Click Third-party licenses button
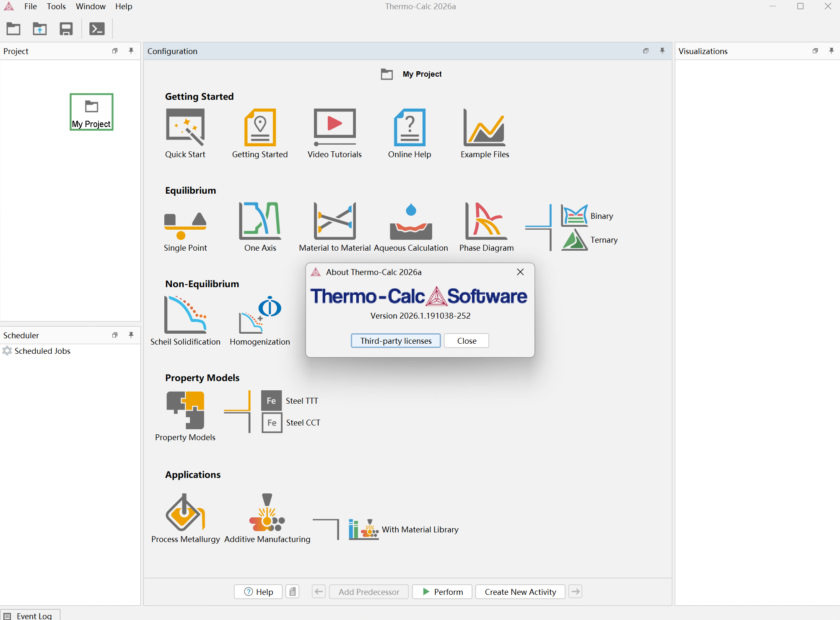Screen dimensions: 840x620 [396, 341]
